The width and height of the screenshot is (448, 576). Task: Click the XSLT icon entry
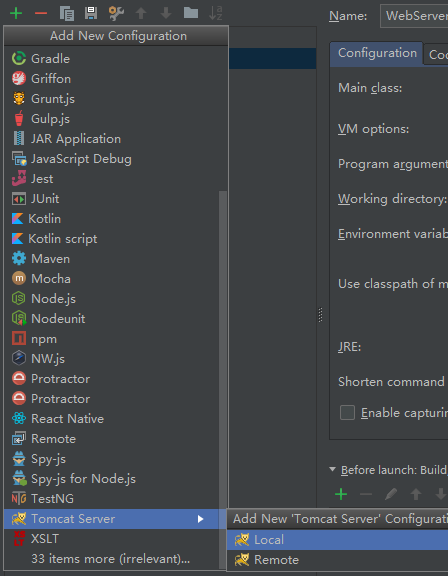19,539
